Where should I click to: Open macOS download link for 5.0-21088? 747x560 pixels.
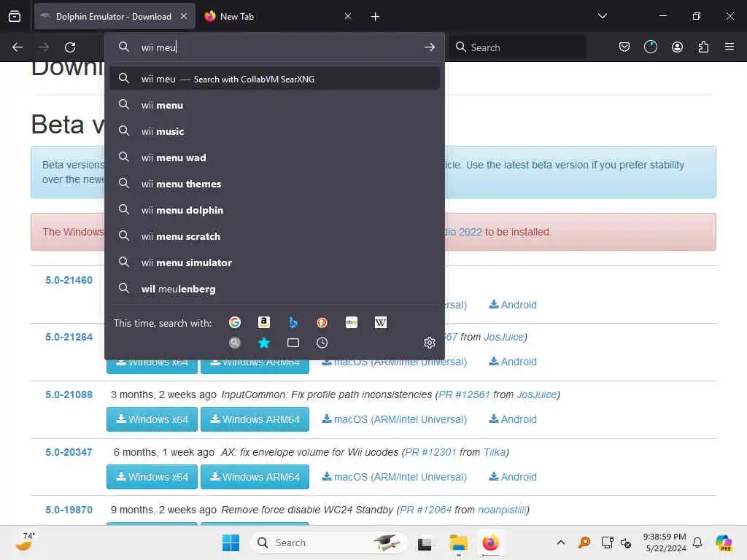coord(395,419)
